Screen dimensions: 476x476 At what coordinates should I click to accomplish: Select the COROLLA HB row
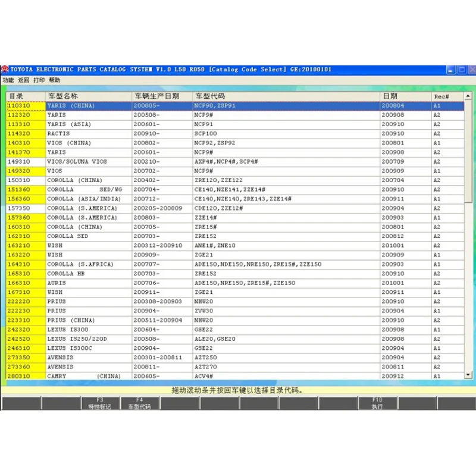click(235, 274)
